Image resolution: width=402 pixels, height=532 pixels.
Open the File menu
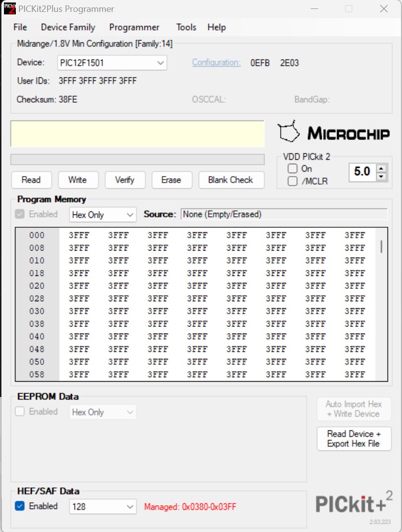tap(20, 27)
